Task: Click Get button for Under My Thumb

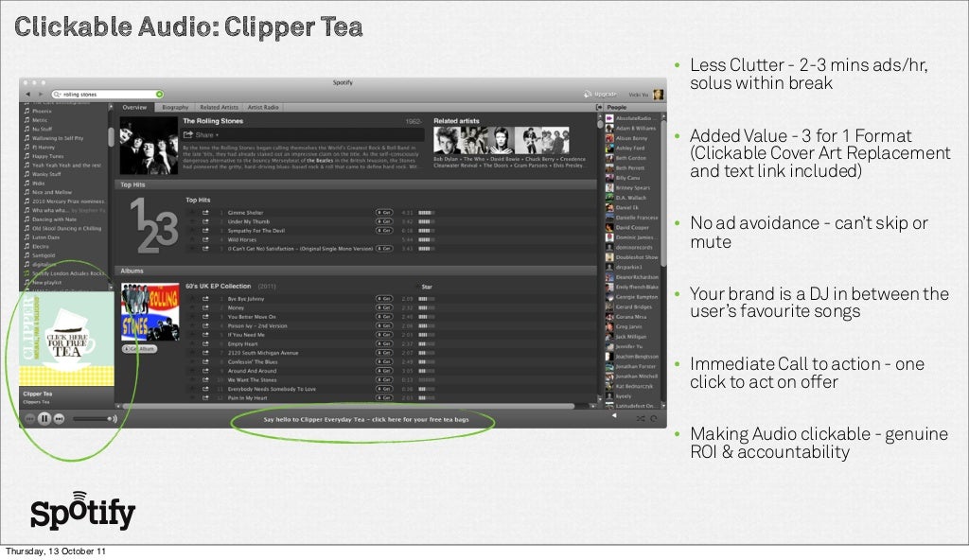Action: pos(384,221)
